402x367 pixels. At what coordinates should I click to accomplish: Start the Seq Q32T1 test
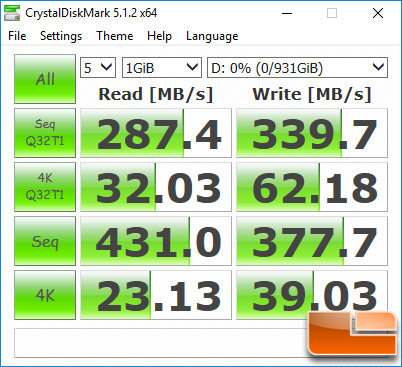[x=45, y=133]
